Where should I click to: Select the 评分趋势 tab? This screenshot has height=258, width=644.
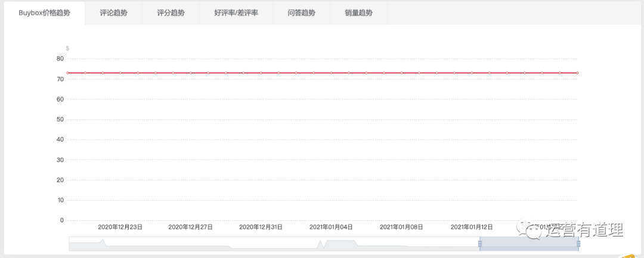[171, 13]
